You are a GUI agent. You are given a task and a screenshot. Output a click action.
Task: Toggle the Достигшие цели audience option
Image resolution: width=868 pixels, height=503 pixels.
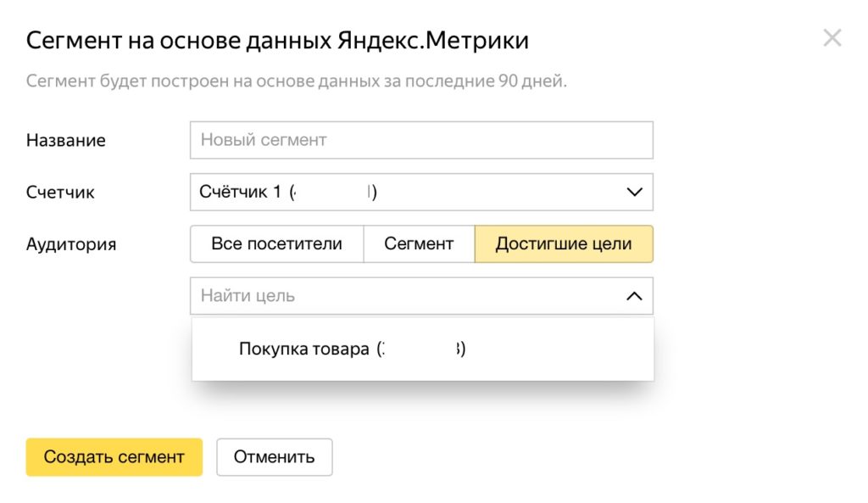coord(564,244)
